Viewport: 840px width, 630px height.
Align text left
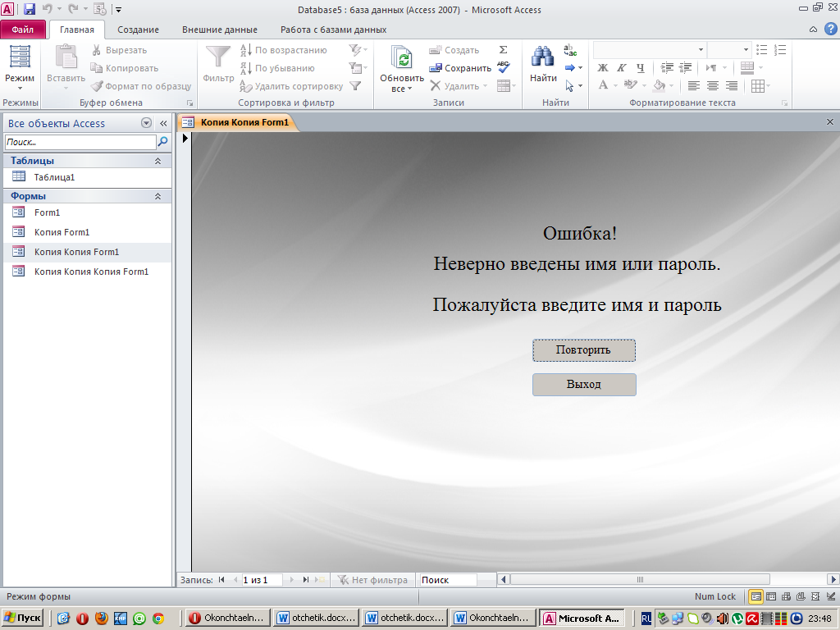tap(694, 85)
